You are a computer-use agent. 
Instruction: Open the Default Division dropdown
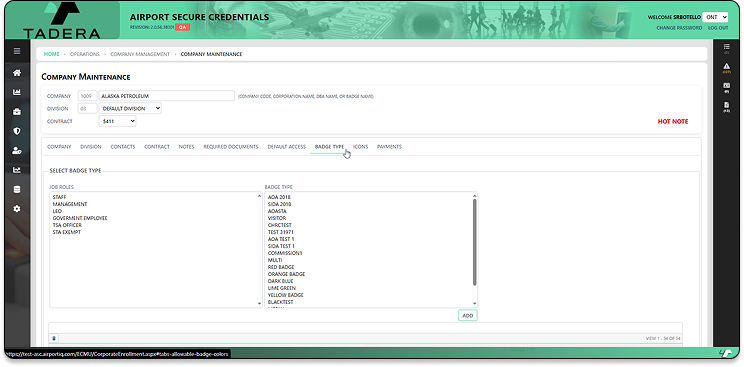[x=130, y=109]
